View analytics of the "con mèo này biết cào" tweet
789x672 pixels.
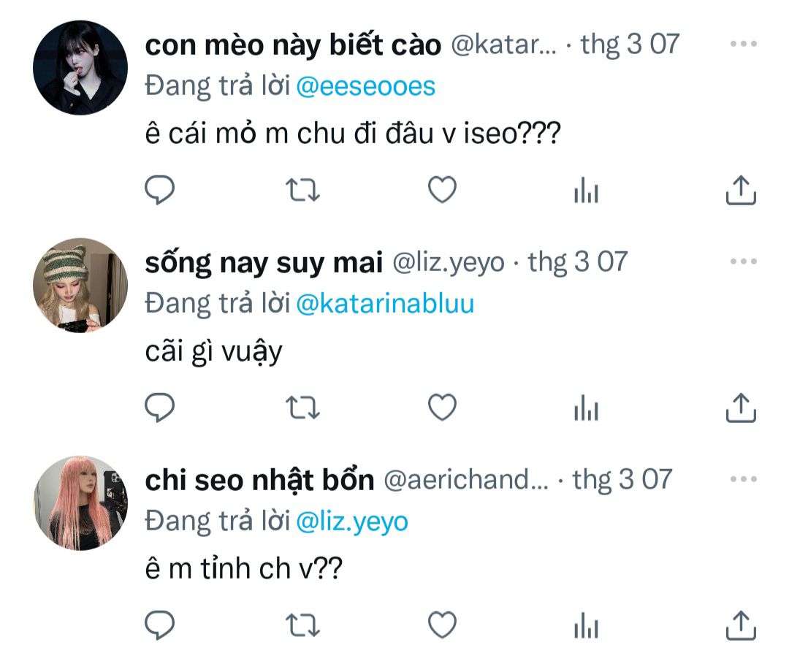coord(586,191)
